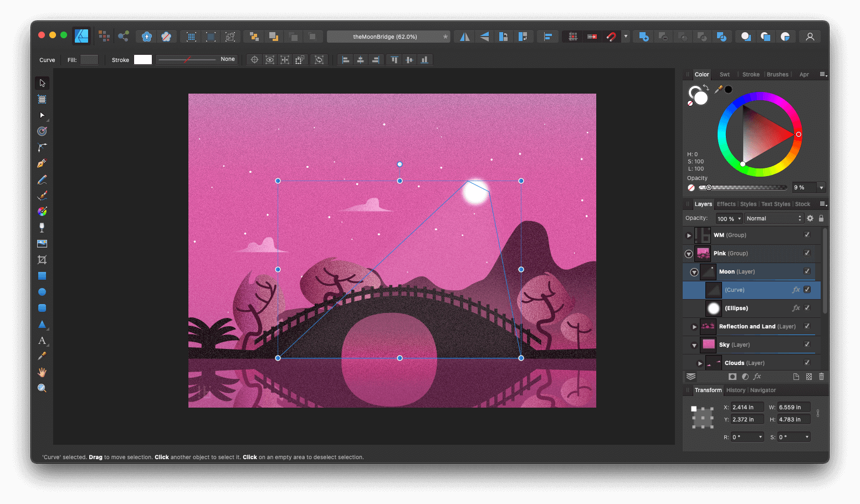This screenshot has width=860, height=504.
Task: Delete the selected layer via trash icon
Action: [821, 376]
